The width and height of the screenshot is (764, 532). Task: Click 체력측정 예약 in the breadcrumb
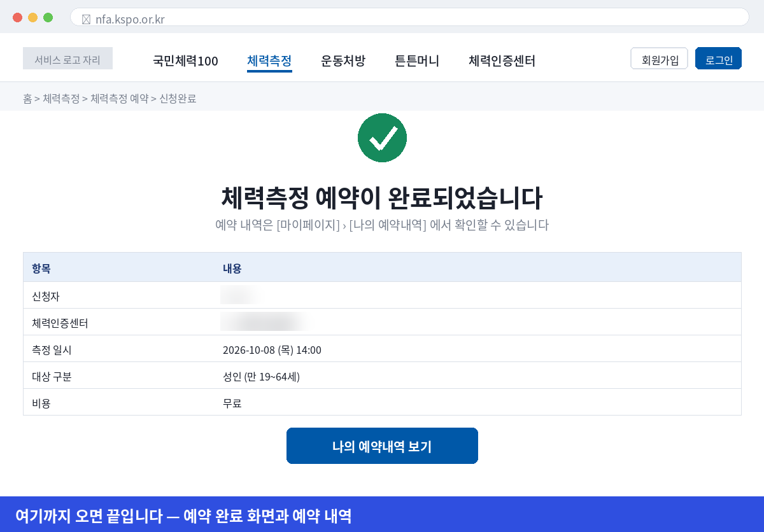click(x=119, y=99)
